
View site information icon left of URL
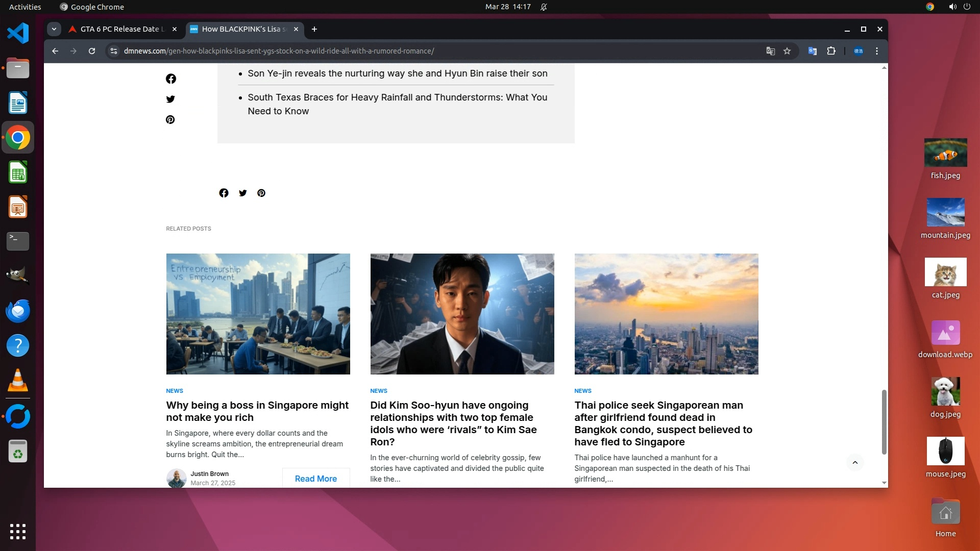point(114,51)
